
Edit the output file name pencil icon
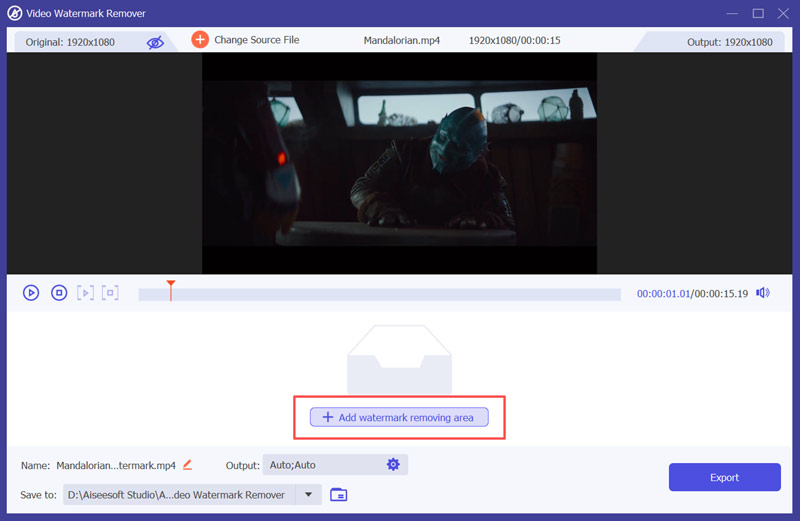188,465
